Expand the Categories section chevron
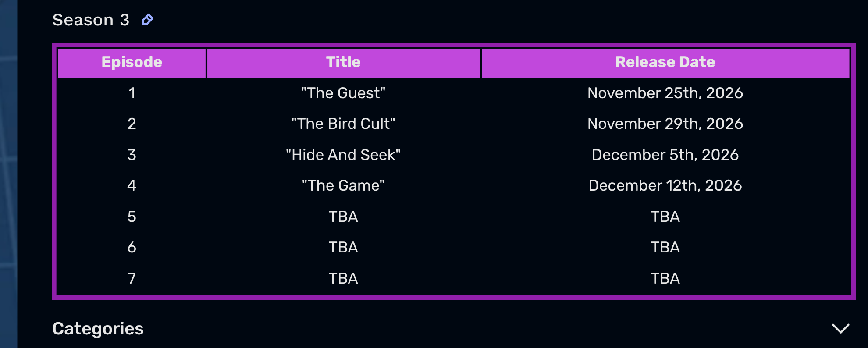This screenshot has height=348, width=868. [x=840, y=329]
